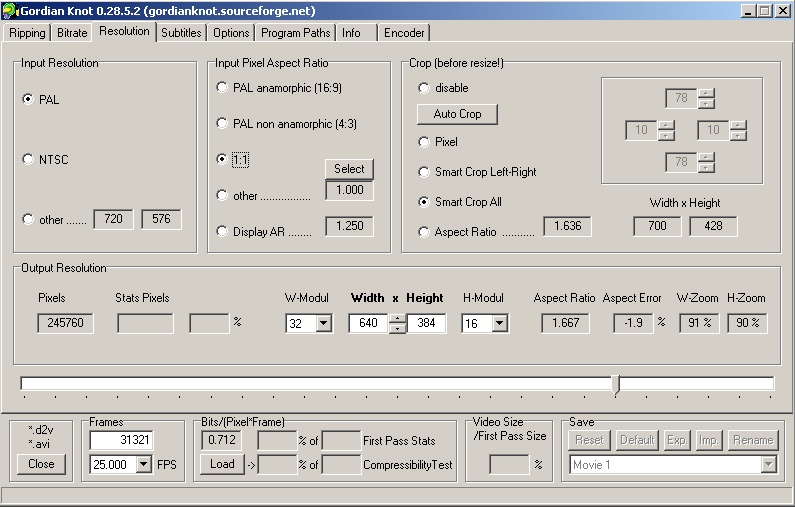
Task: Open the H-Modul dropdown
Action: (x=499, y=323)
